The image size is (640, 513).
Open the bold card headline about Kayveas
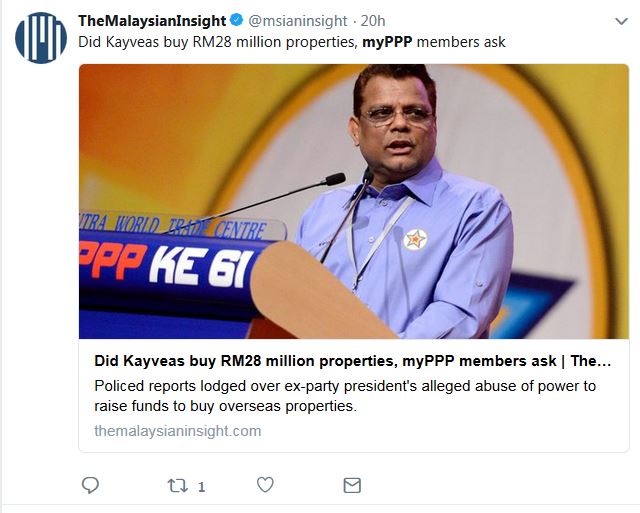pos(352,361)
